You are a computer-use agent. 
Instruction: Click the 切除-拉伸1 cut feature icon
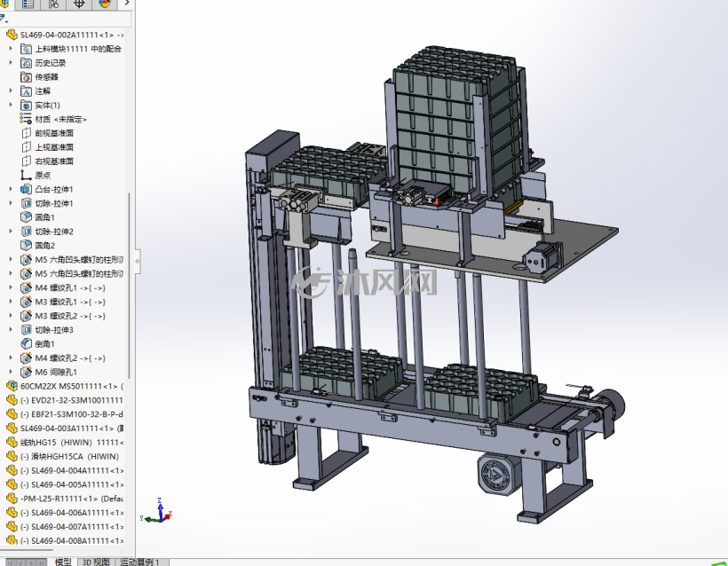pos(27,203)
